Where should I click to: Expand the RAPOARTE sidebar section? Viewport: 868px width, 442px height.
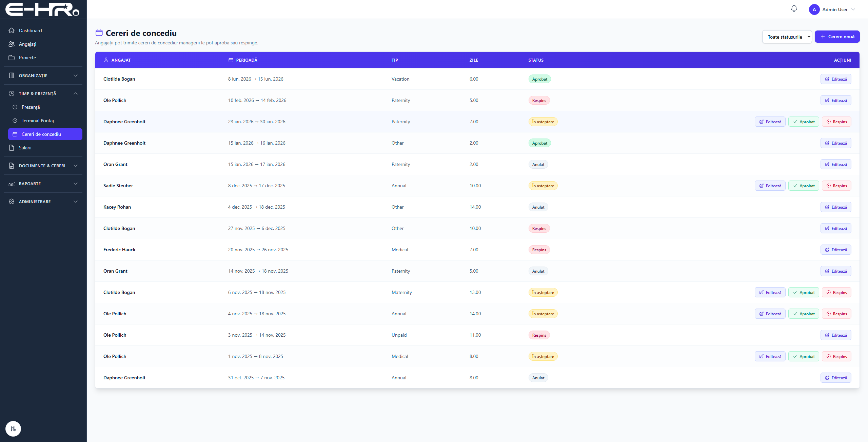[43, 184]
